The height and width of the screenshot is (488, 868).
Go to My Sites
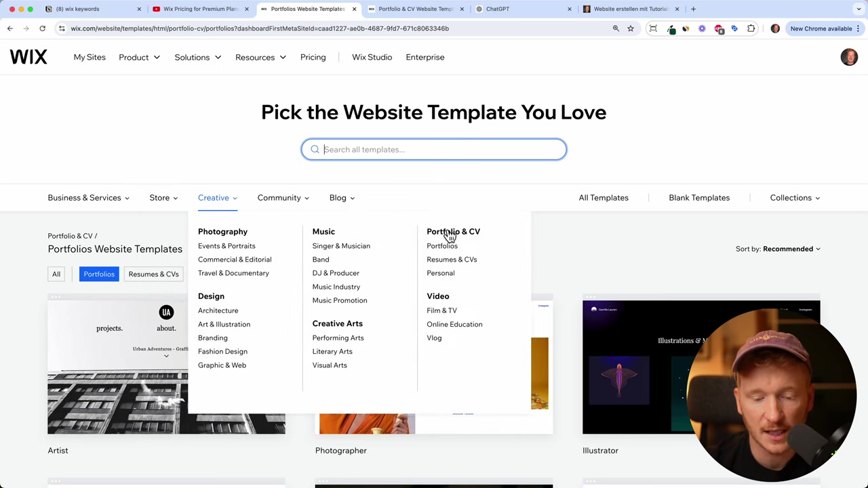coord(90,57)
